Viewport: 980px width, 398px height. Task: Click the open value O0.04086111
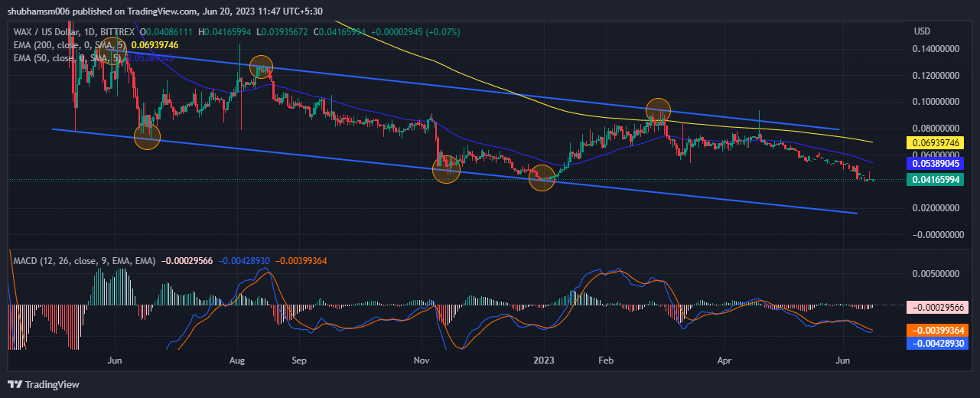coord(168,33)
